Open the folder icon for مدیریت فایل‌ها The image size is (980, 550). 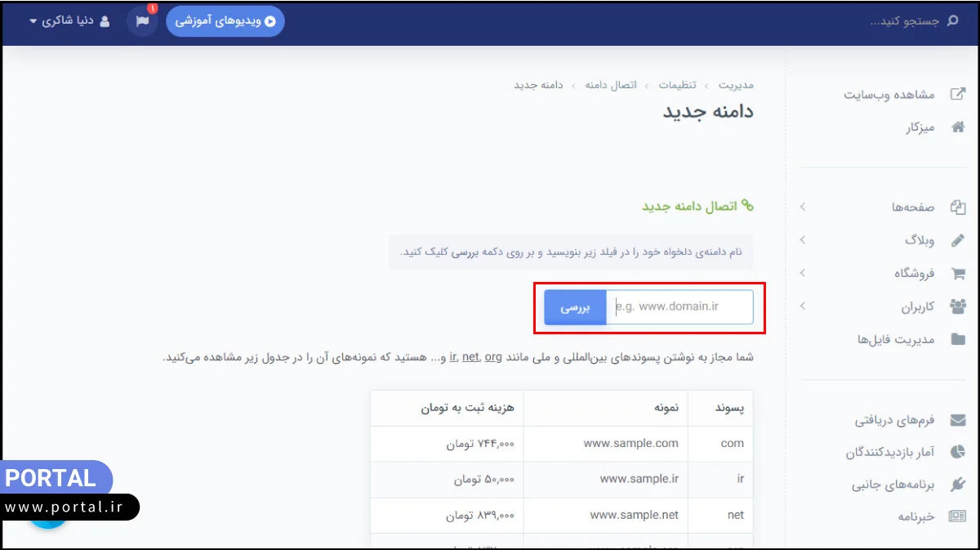957,340
